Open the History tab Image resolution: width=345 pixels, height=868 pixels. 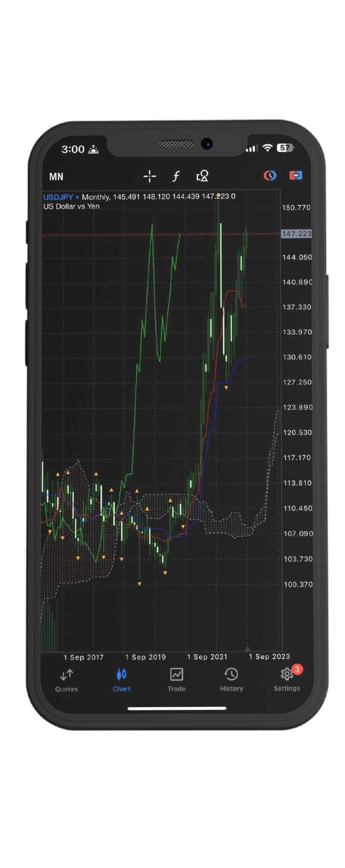coord(231,680)
